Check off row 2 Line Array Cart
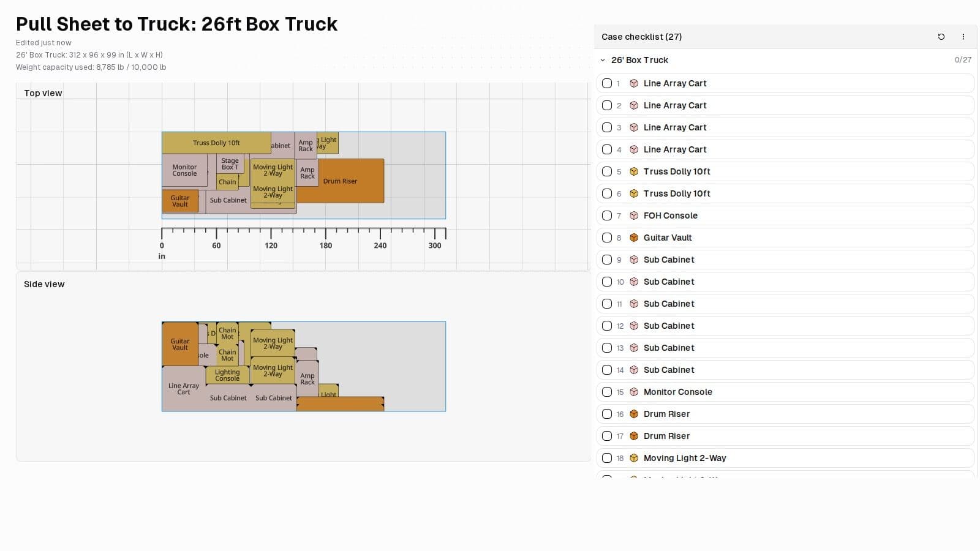 607,105
